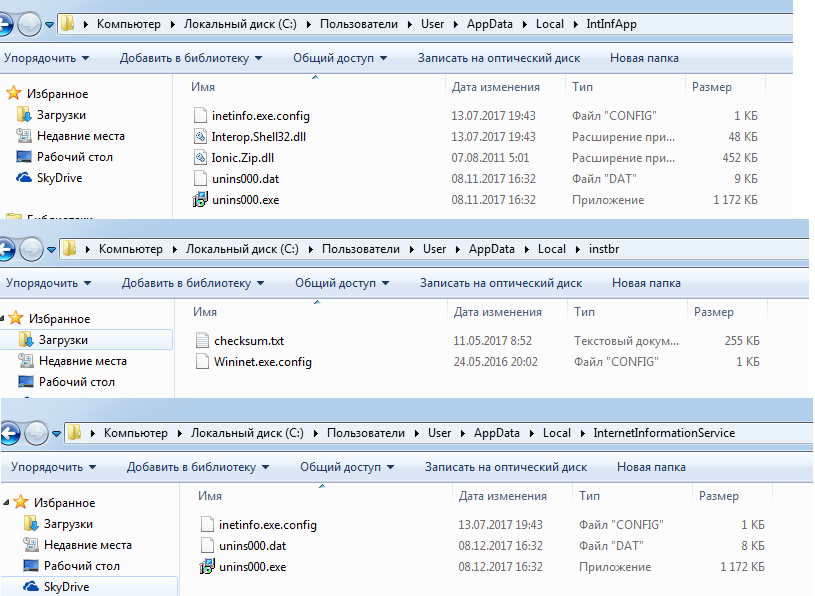Open Рабочий стол icon in instbr sidebar
This screenshot has width=815, height=596.
[26, 381]
